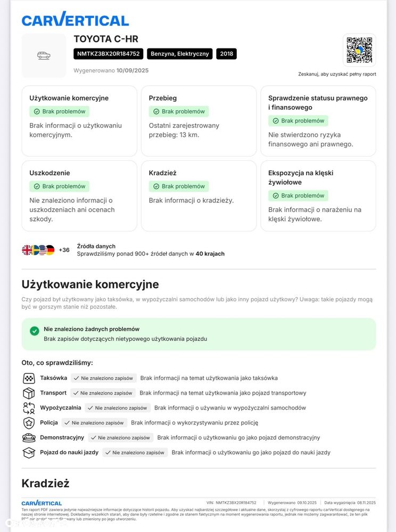Click the car placeholder thumbnail icon
Viewport: 396px width, 532px height.
coord(44,55)
